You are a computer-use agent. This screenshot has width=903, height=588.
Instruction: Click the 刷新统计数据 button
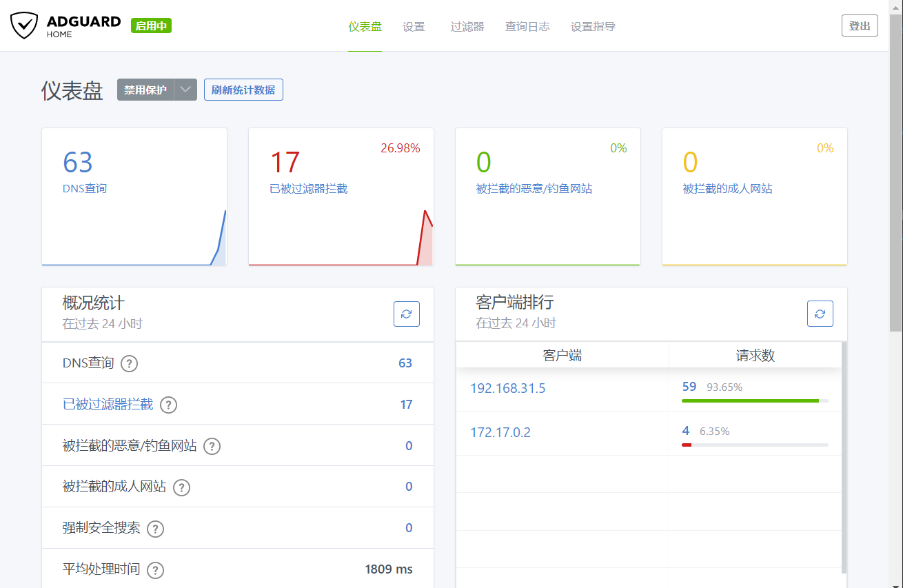(x=243, y=90)
